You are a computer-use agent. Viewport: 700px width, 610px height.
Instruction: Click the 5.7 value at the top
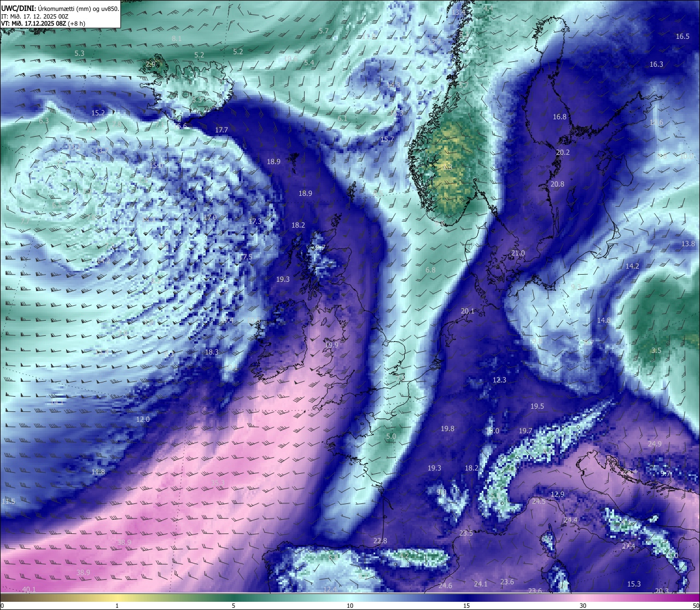coord(323,31)
